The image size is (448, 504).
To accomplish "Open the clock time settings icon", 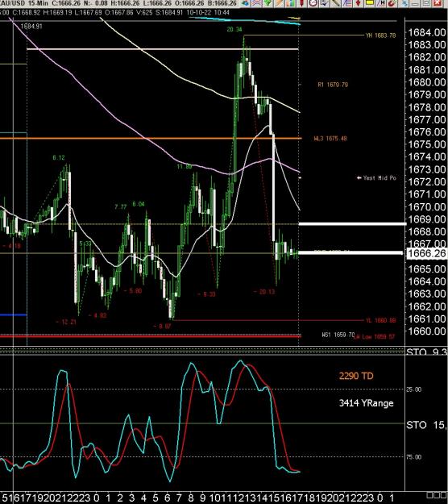I will [x=313, y=3].
